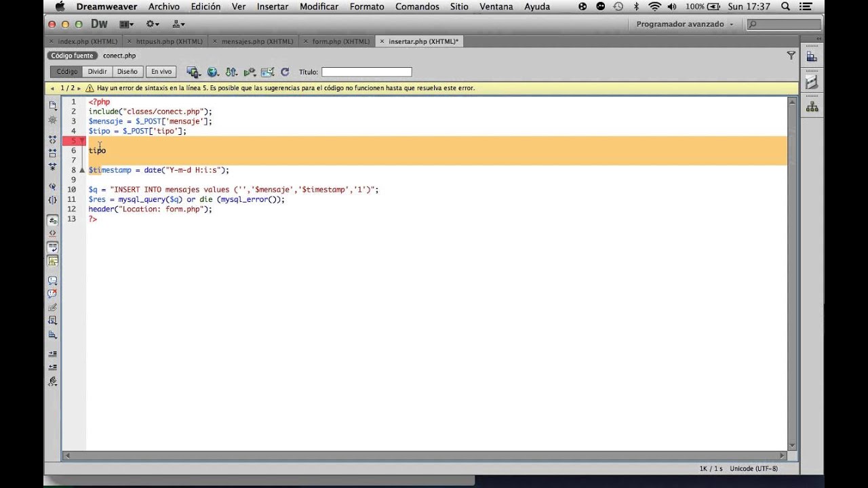The image size is (868, 488).
Task: Open Programador avanzado workspace switcher
Action: pos(685,24)
